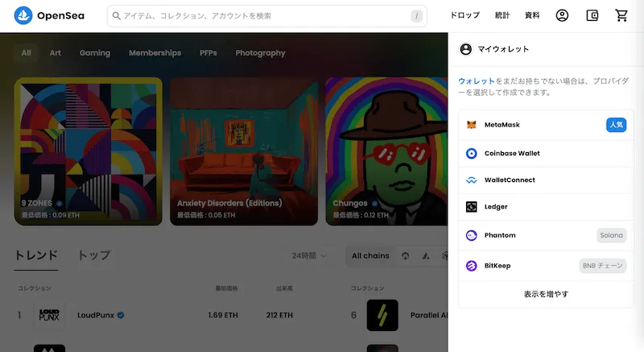
Task: Choose MetaMask wallet option
Action: [547, 125]
